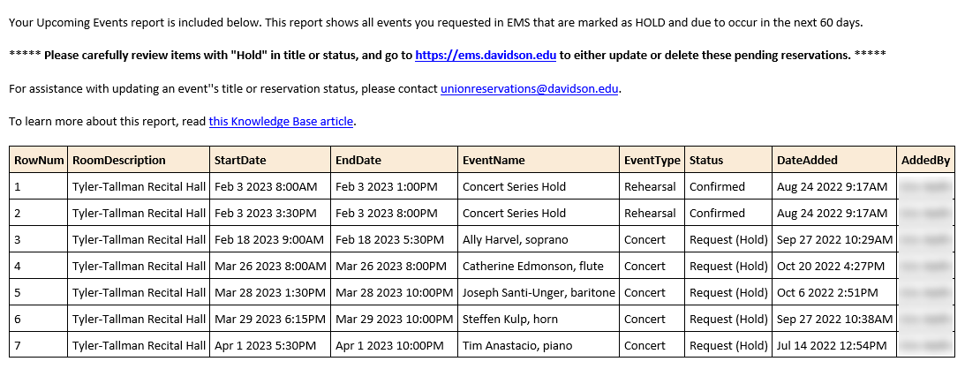This screenshot has width=980, height=384.
Task: Open the ems.davidson.edu link
Action: 486,55
